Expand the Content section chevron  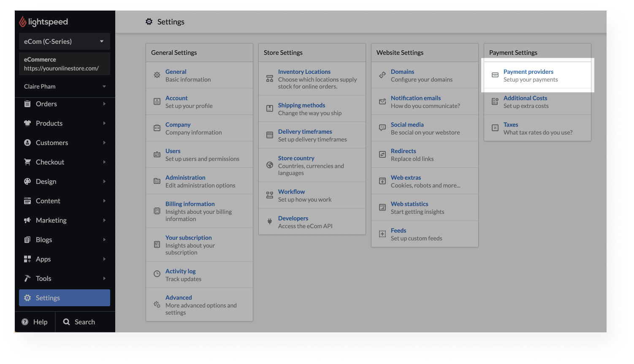point(105,201)
